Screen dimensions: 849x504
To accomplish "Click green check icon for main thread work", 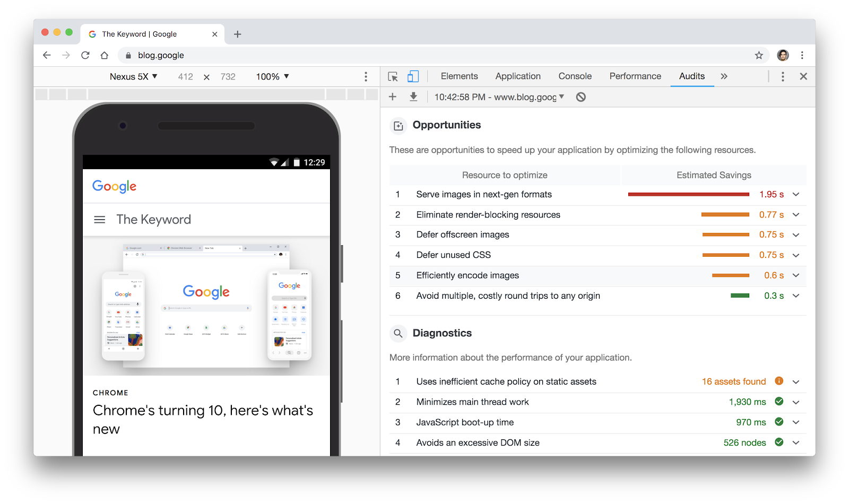I will click(779, 402).
